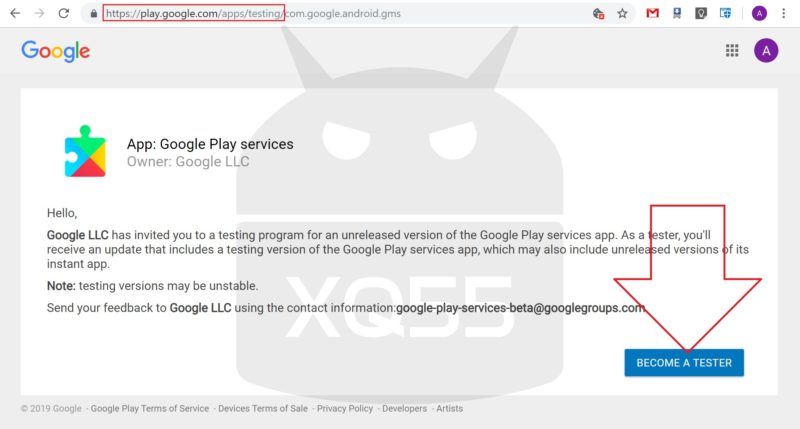Open the Privacy Policy footer link

tap(345, 409)
